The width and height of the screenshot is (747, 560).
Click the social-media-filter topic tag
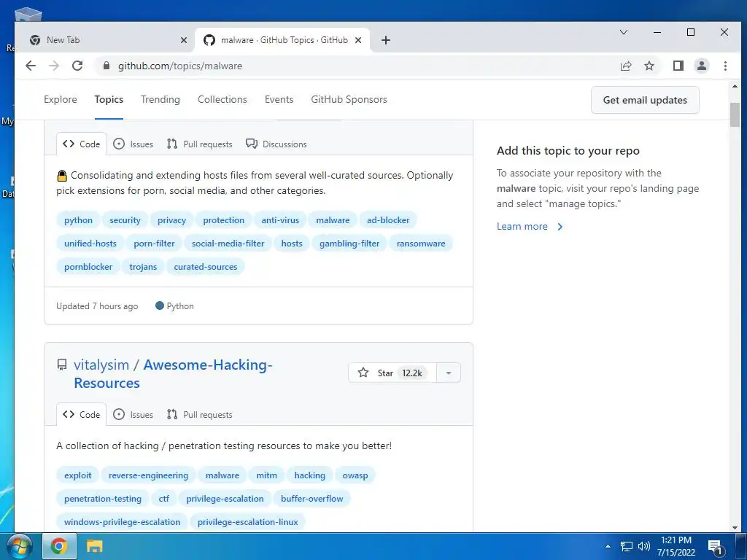(x=228, y=244)
